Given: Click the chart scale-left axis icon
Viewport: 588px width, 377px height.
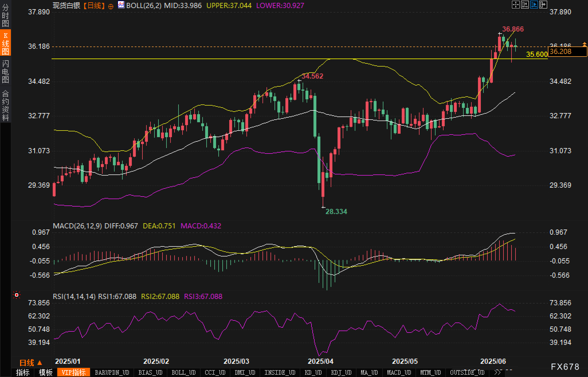Looking at the screenshot, I should [525, 5].
